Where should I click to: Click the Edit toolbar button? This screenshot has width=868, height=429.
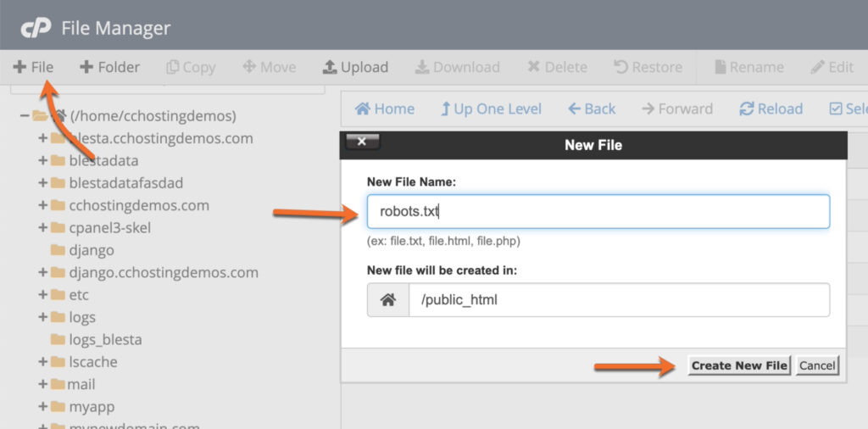click(x=832, y=68)
